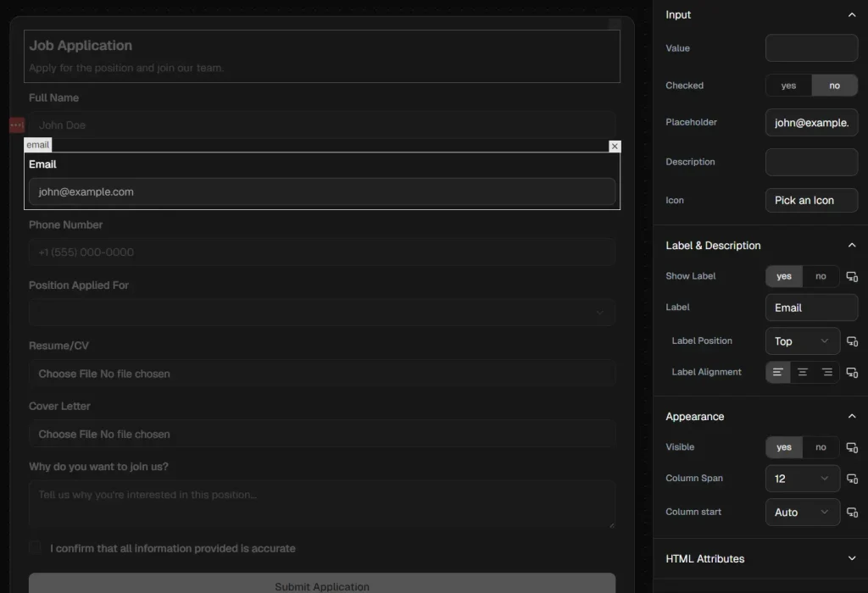Click the Submit Application button

[322, 586]
